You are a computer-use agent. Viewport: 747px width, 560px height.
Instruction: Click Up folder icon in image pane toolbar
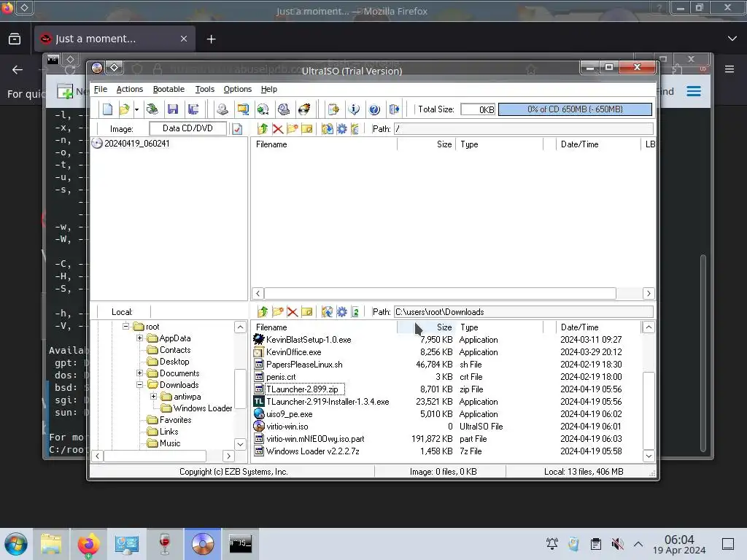click(x=263, y=128)
